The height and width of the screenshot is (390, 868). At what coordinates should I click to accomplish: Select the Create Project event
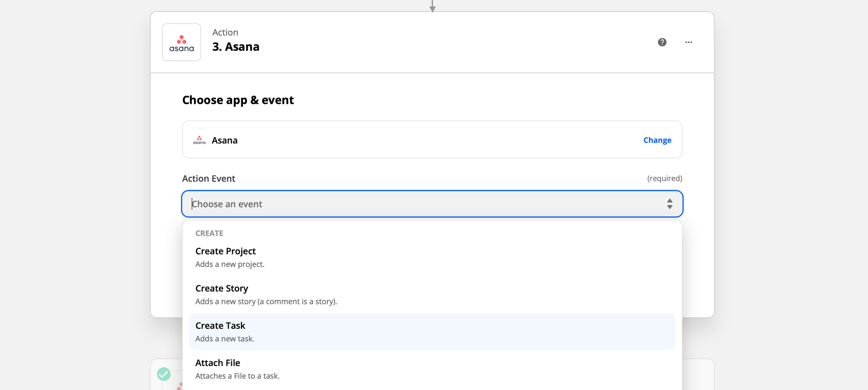432,257
